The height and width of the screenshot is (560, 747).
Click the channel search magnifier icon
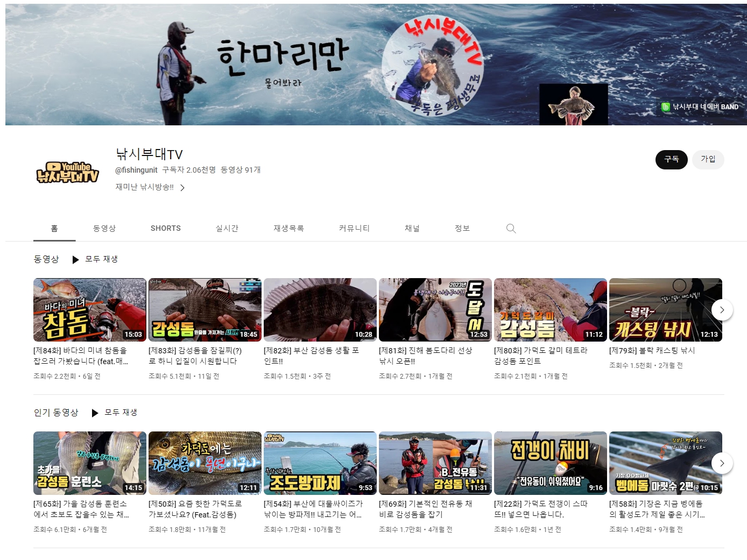511,229
